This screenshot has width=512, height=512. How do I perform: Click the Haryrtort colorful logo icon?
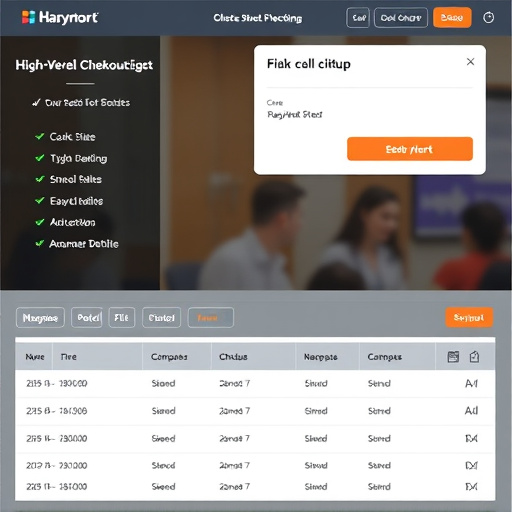[x=28, y=17]
